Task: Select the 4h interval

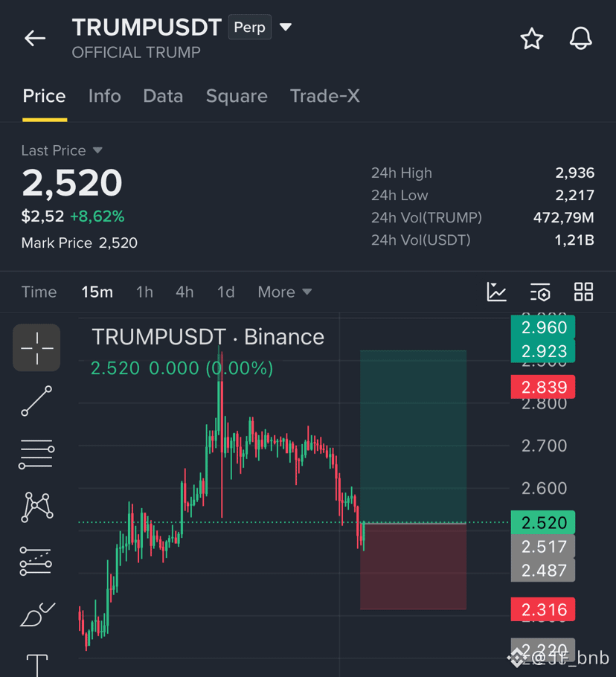Action: coord(185,292)
